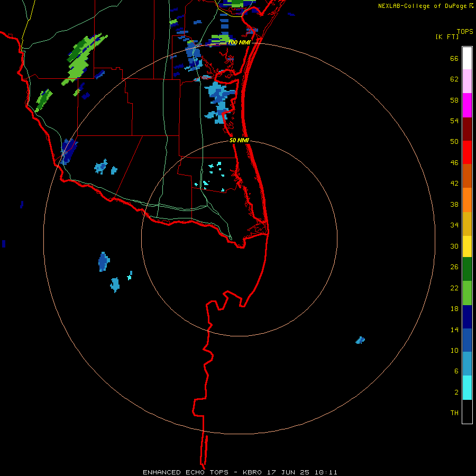Click the legend value 42

click(454, 184)
